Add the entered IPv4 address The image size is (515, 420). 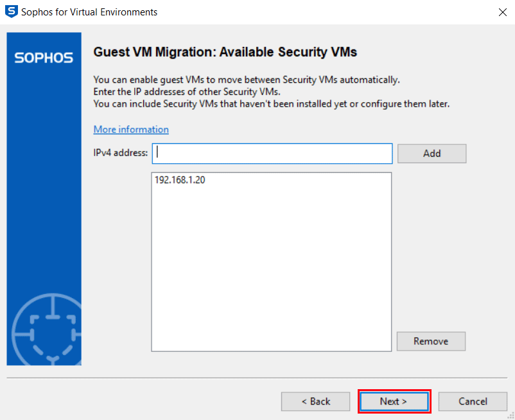(x=432, y=153)
